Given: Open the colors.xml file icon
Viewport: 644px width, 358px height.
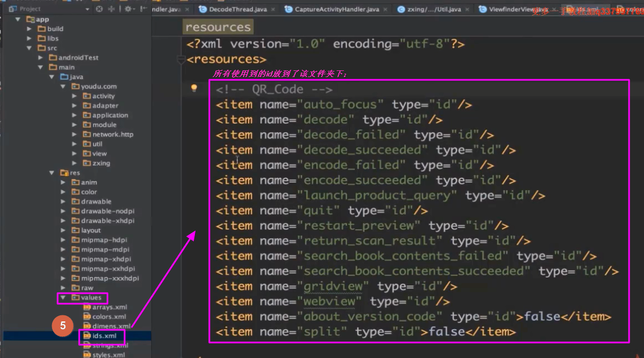Looking at the screenshot, I should [x=87, y=316].
